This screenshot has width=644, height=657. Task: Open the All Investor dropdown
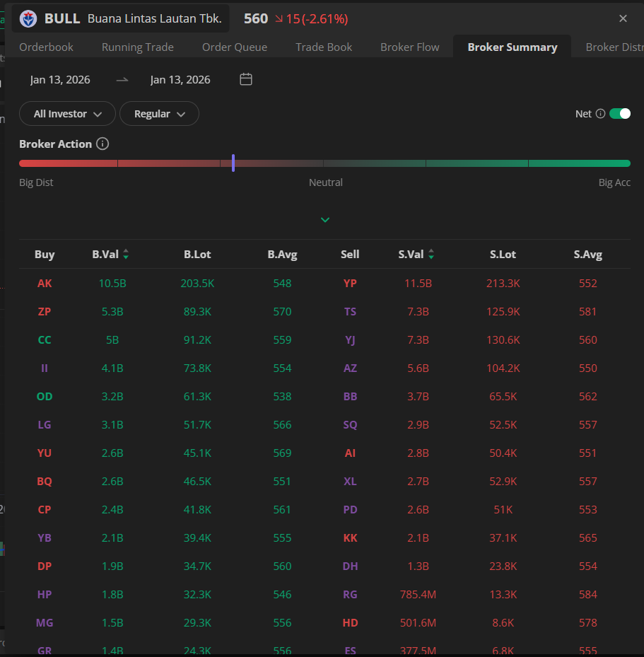pos(66,114)
